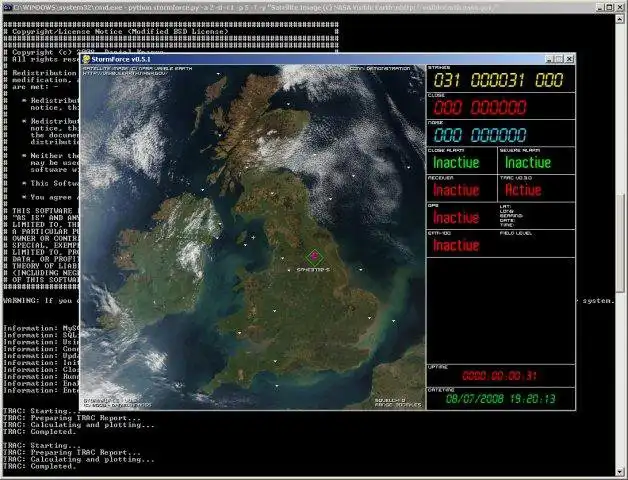Click the StormForce v0.5.1 title text

(121, 59)
